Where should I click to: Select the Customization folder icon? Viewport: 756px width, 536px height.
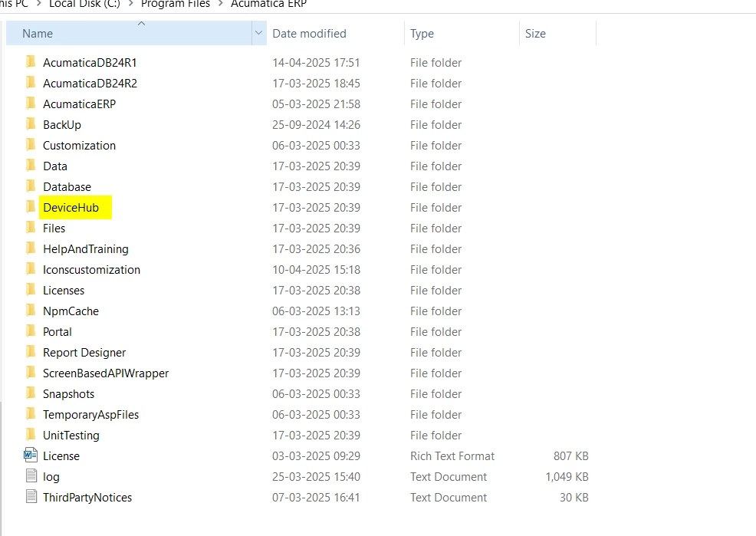[31, 145]
